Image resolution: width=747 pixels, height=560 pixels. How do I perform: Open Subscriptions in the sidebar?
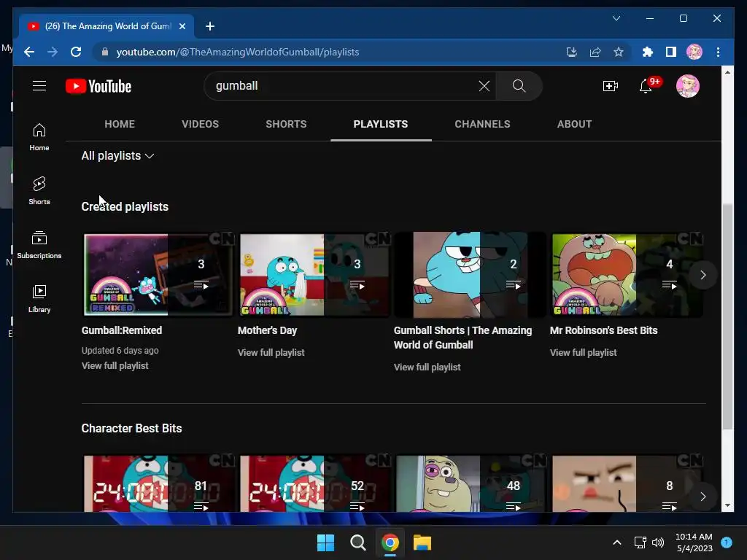[39, 245]
